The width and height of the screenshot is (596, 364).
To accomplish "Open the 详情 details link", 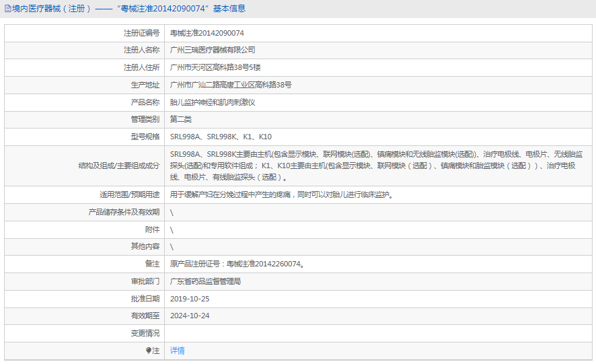I will [177, 351].
